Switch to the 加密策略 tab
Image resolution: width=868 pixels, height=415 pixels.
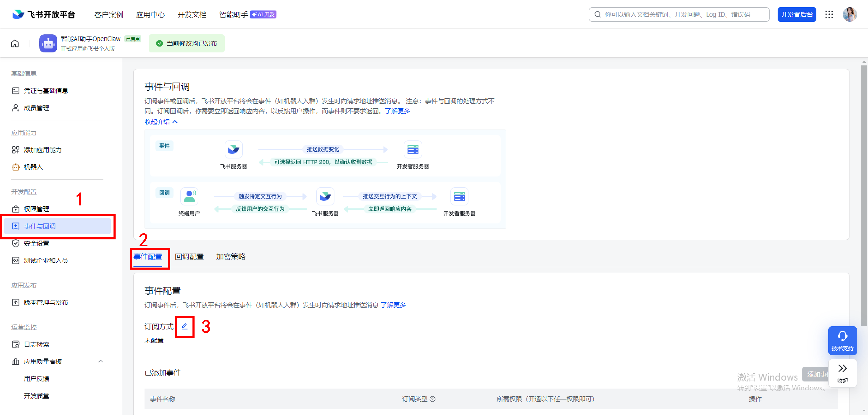coord(231,257)
